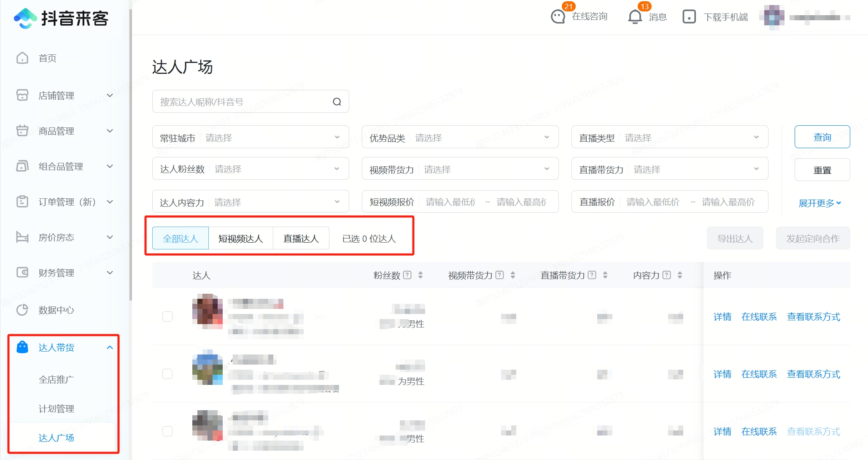Click the 查询 button
The height and width of the screenshot is (460, 868).
(x=822, y=137)
